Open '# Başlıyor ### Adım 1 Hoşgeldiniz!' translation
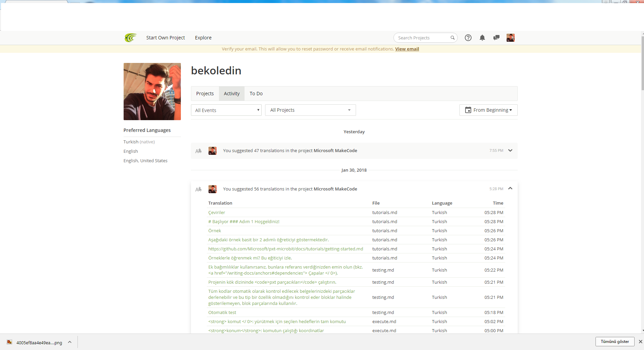The image size is (644, 350). coord(244,221)
